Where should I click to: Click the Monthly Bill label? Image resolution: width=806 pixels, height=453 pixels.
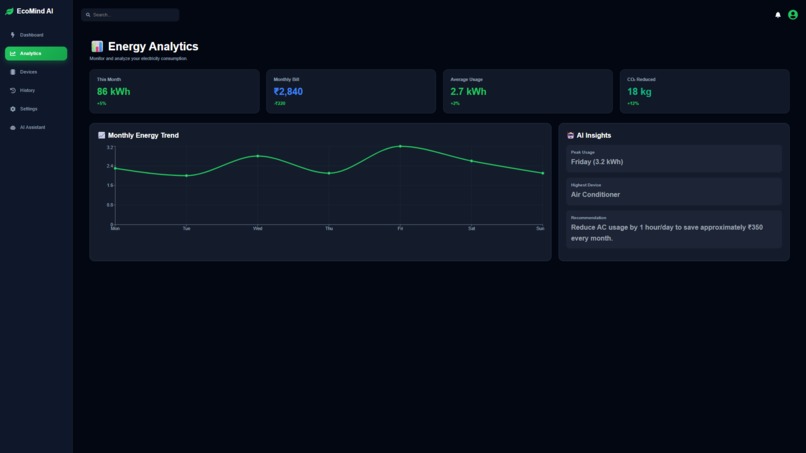click(286, 79)
